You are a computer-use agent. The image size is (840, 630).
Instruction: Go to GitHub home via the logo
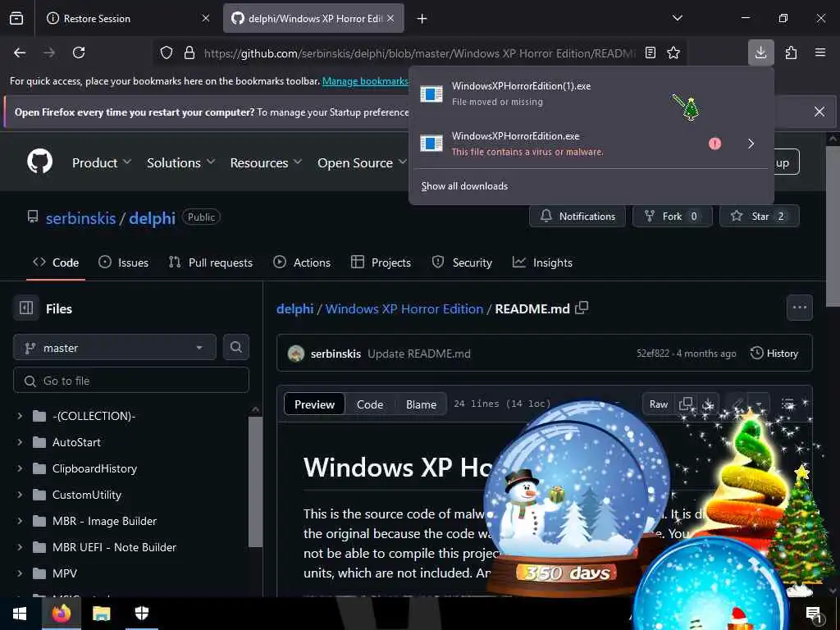click(x=40, y=162)
